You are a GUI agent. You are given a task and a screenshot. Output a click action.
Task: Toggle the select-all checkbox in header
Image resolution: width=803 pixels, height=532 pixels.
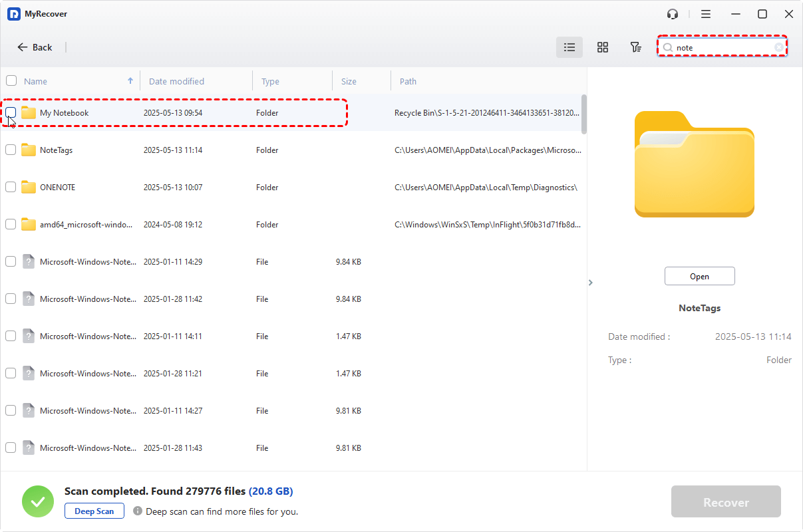11,81
